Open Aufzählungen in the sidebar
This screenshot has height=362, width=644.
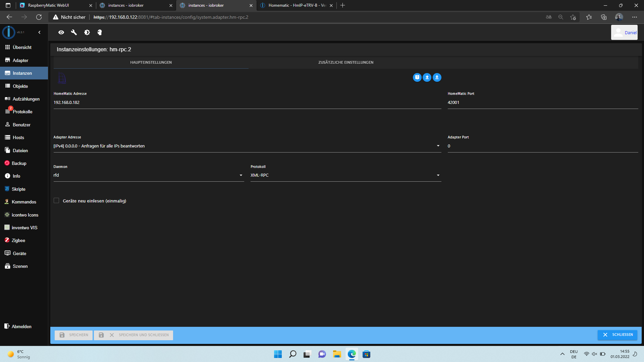[x=24, y=99]
